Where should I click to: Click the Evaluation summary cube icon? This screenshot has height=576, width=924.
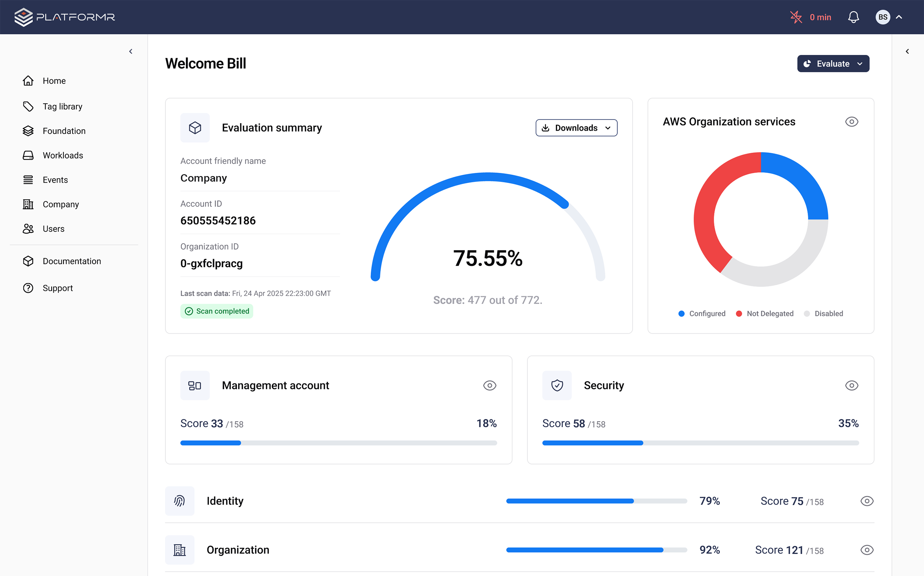195,128
